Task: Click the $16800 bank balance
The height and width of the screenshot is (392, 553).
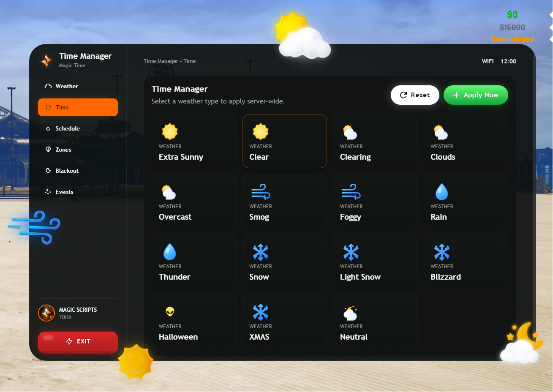Action: click(x=512, y=27)
